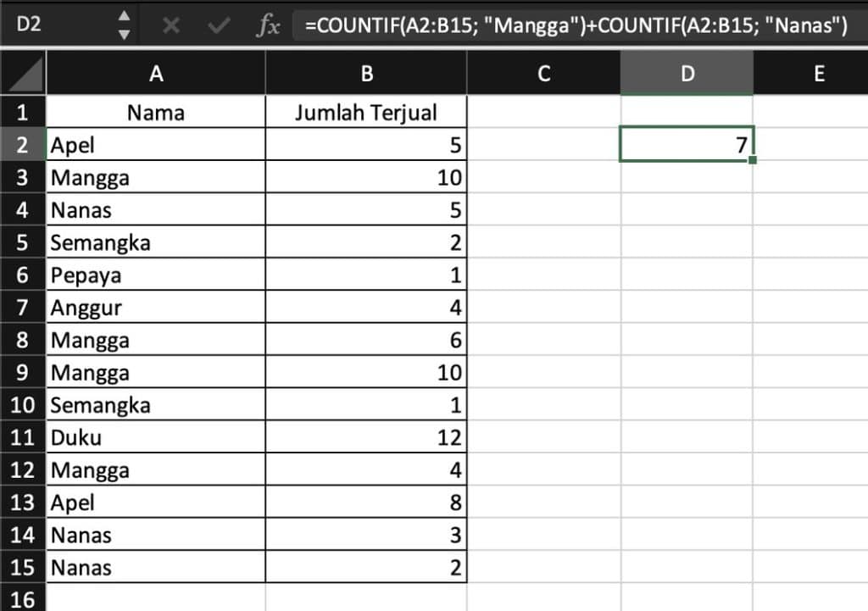Viewport: 868px width, 611px height.
Task: Select column D header
Action: (x=687, y=73)
